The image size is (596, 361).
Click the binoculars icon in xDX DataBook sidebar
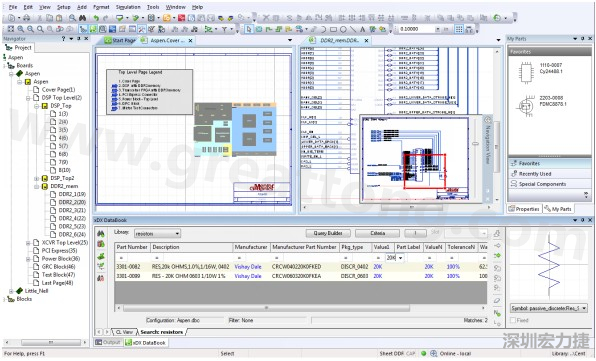(101, 234)
